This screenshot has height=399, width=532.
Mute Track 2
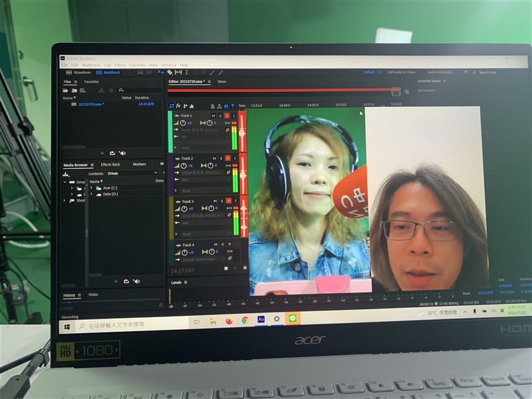tap(214, 158)
